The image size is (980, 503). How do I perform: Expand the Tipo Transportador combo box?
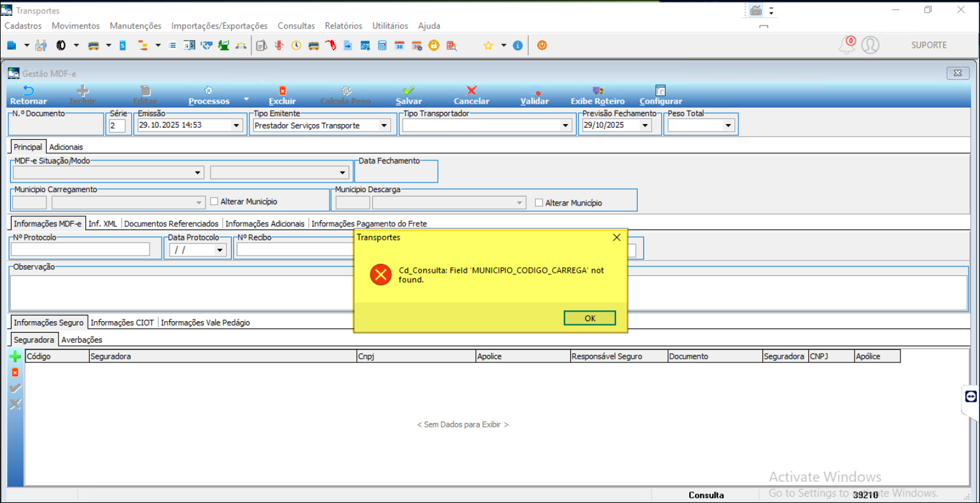tap(565, 126)
